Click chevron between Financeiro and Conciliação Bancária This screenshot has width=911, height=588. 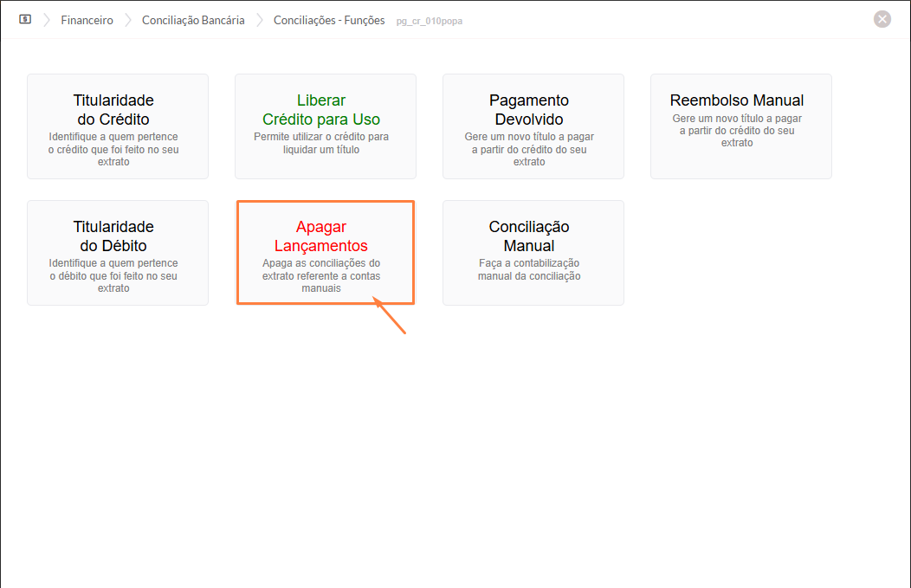click(x=127, y=20)
